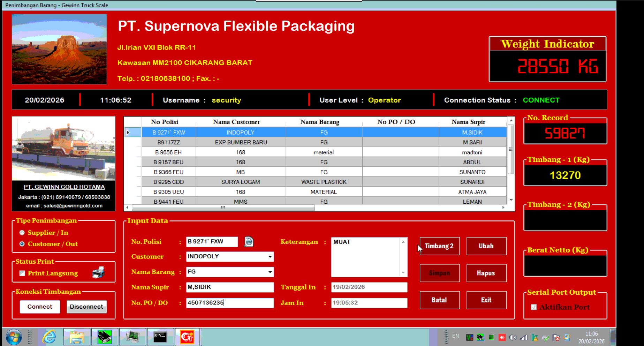The image size is (644, 346).
Task: Click the printer icon in Status Print
Action: click(x=98, y=272)
